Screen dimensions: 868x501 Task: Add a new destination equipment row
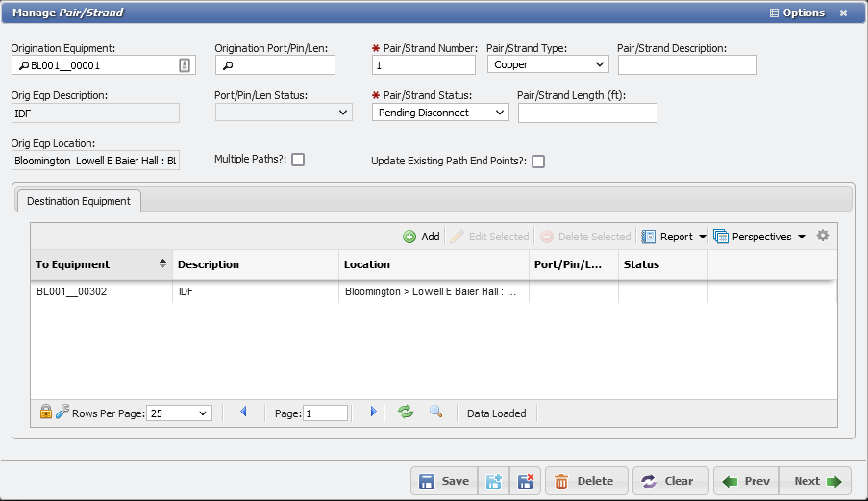[x=421, y=237]
